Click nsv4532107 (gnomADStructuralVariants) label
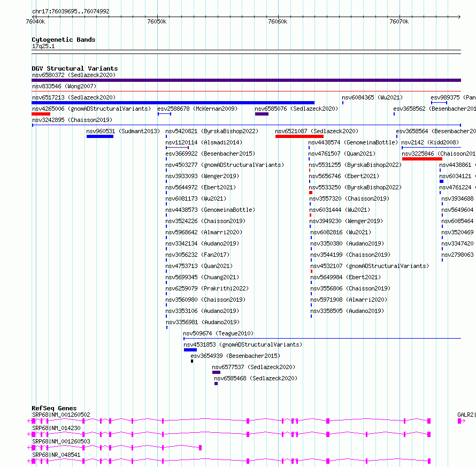 pyautogui.click(x=370, y=266)
